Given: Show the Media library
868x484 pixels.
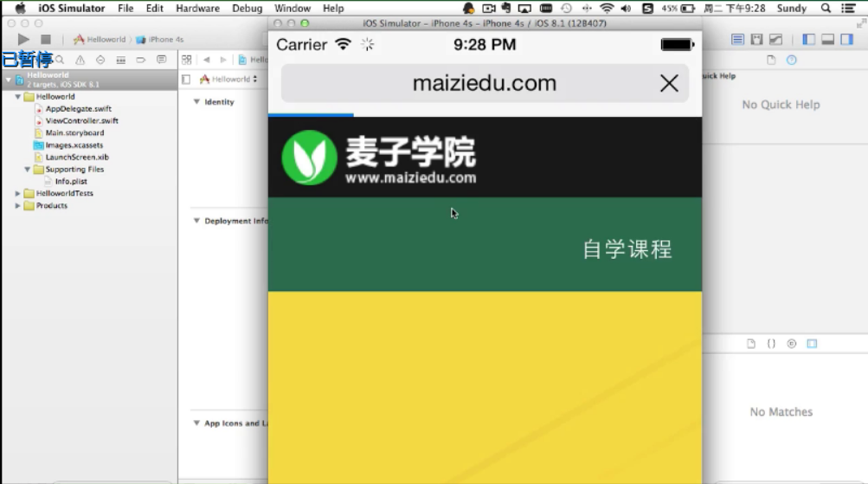Looking at the screenshot, I should point(812,344).
